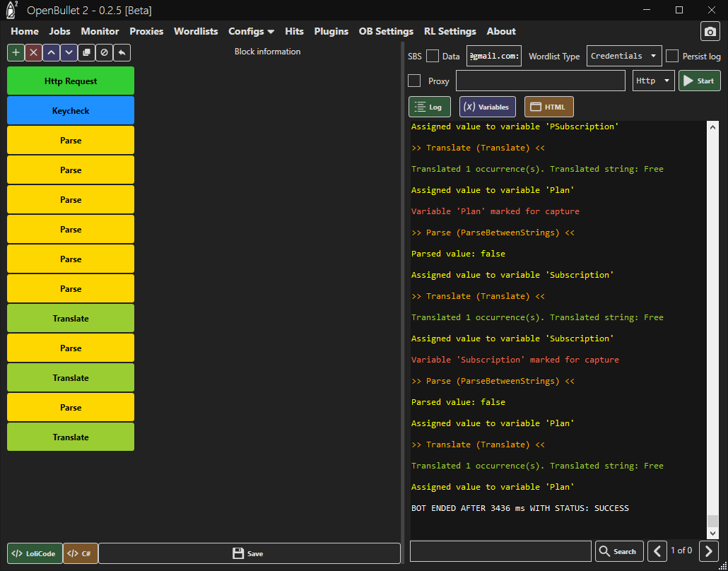Remove the selected block using the red X icon
This screenshot has height=571, width=728.
tap(33, 52)
